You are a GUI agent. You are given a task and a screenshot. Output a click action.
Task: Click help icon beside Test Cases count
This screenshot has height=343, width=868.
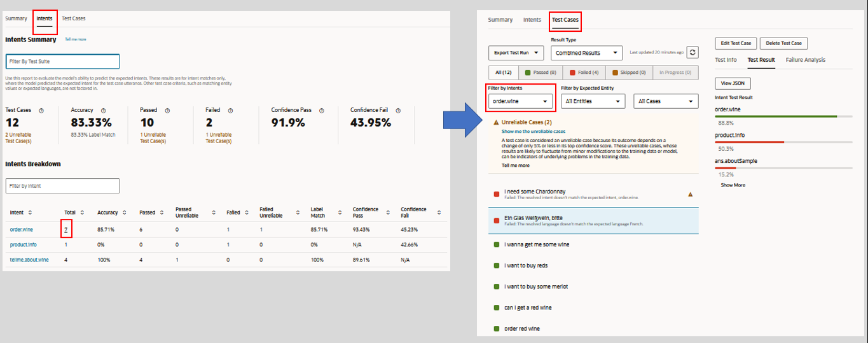click(x=41, y=110)
